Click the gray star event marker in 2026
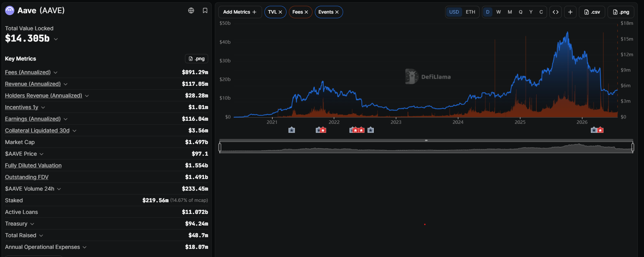Screen dimensions: 644x257 pyautogui.click(x=594, y=130)
